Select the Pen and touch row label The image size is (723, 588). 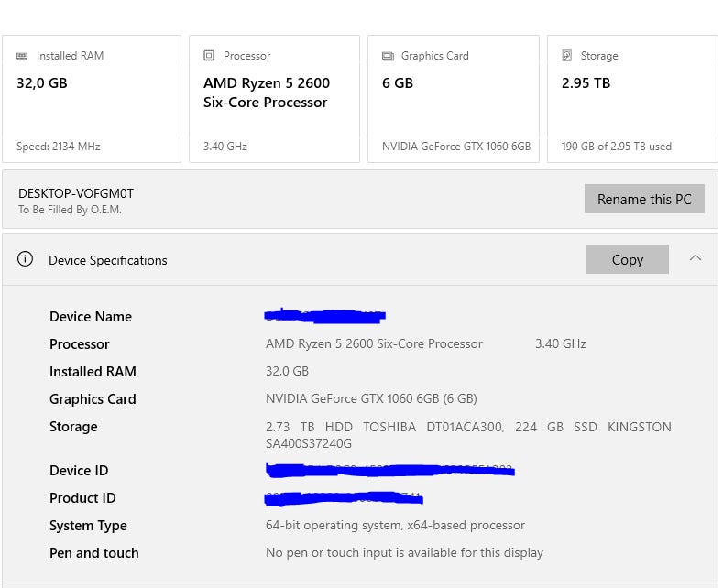(x=94, y=553)
